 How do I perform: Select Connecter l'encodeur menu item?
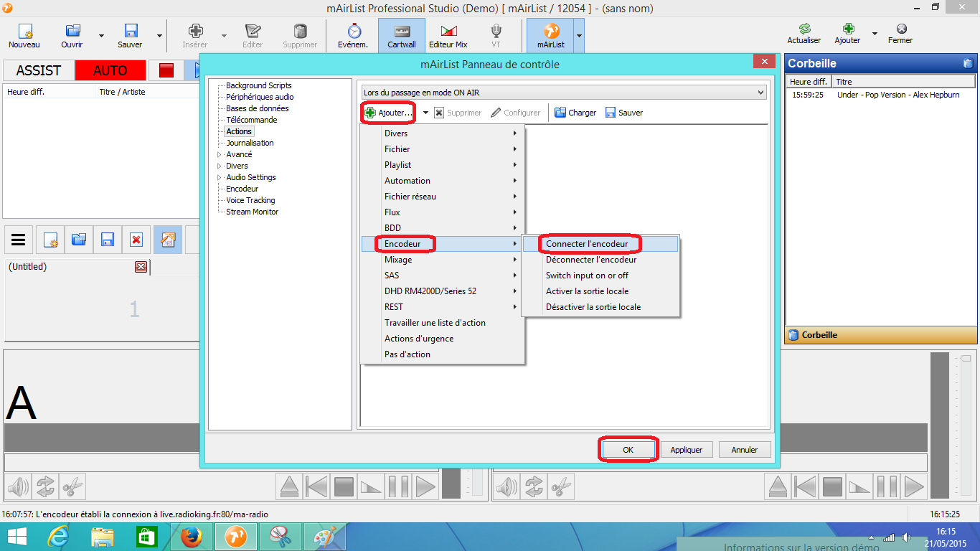(x=600, y=244)
